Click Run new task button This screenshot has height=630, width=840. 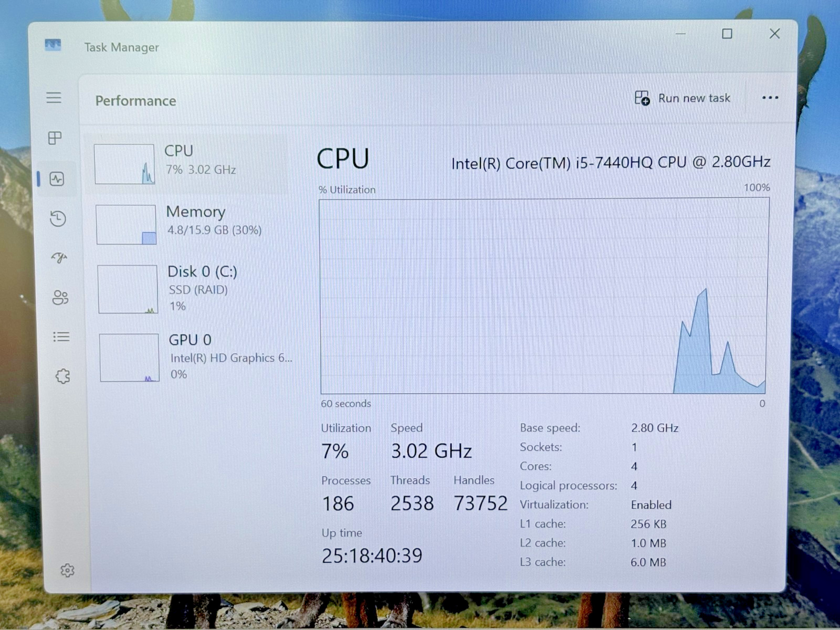(682, 98)
